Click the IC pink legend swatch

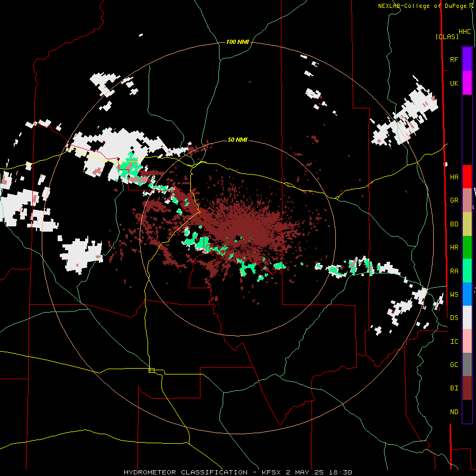(467, 341)
